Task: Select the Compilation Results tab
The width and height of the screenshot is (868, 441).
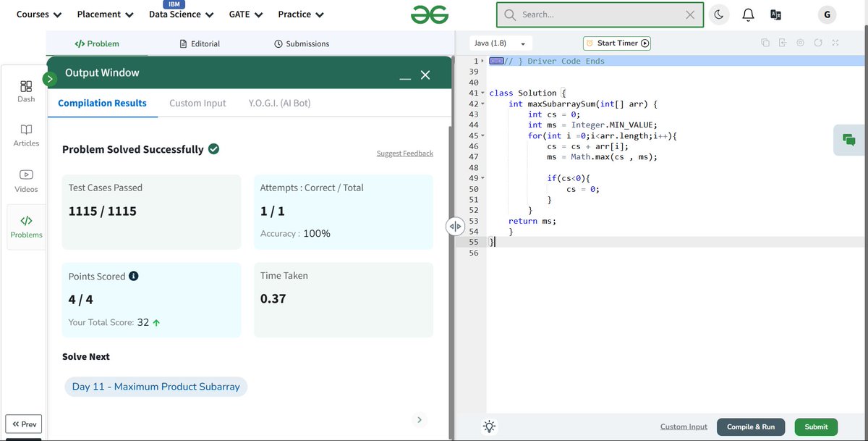Action: coord(102,103)
